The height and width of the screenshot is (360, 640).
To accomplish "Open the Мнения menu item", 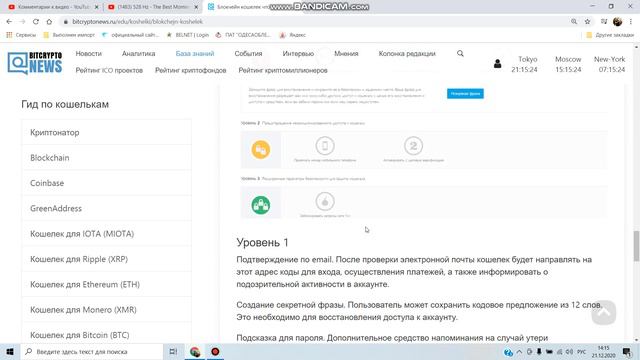I will 346,53.
